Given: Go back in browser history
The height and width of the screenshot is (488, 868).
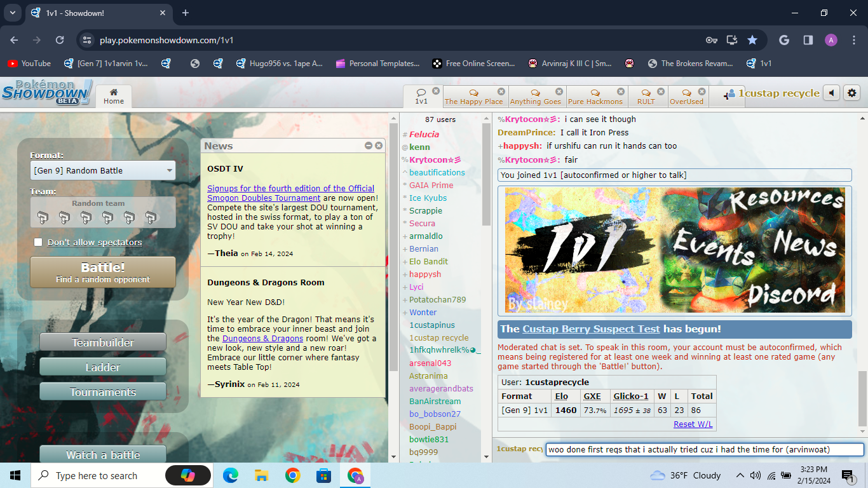Looking at the screenshot, I should pos(14,40).
